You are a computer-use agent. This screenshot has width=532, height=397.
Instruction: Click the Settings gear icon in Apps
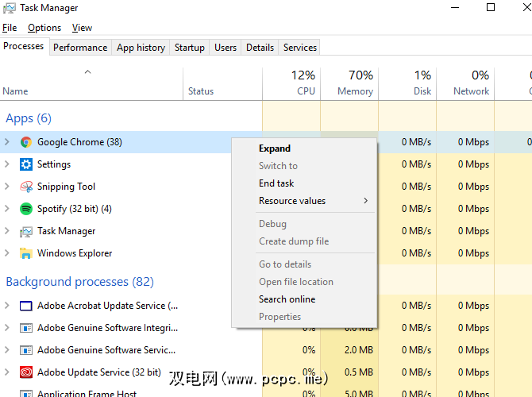pyautogui.click(x=26, y=164)
